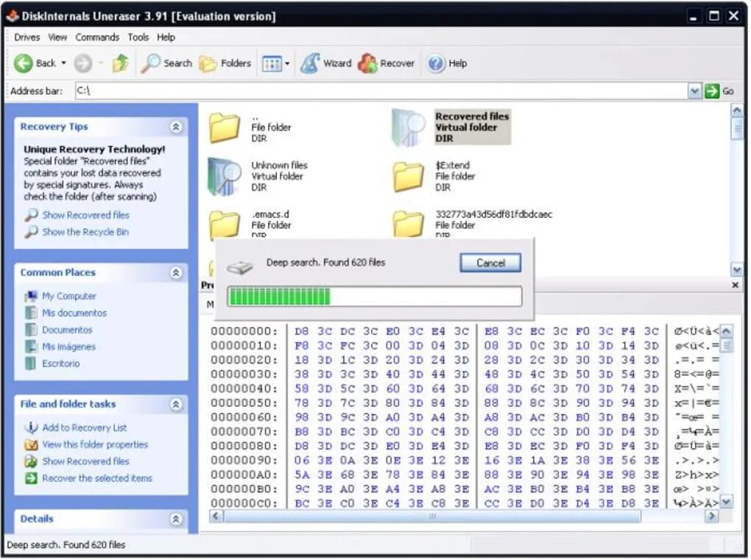Viewport: 751px width, 560px height.
Task: Open the Commands menu
Action: tap(97, 38)
